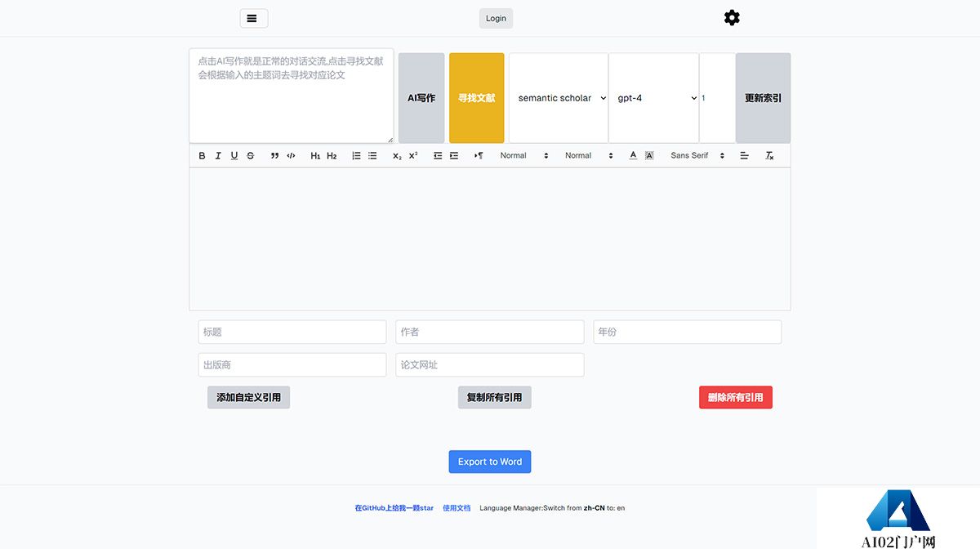This screenshot has width=980, height=549.
Task: Focus the number field showing 1
Action: click(x=717, y=98)
